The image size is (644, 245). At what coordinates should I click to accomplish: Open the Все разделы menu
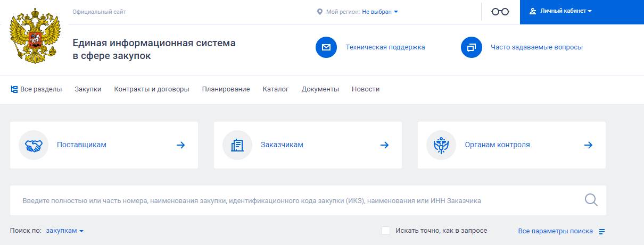(36, 89)
